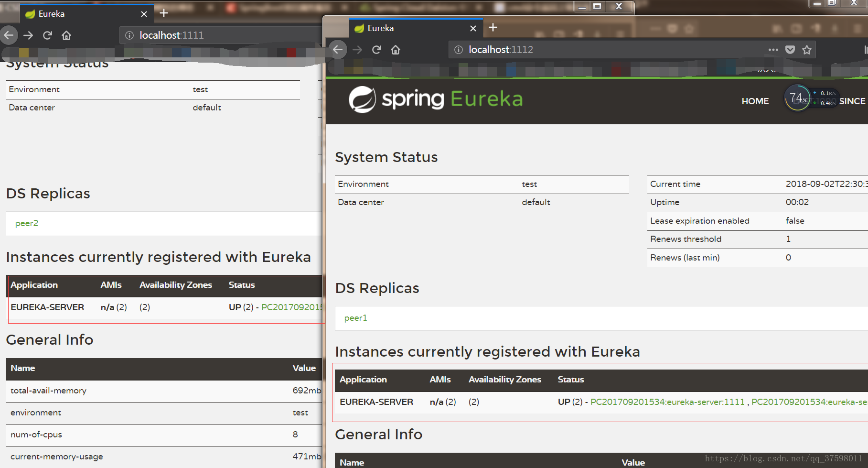The image size is (868, 468).
Task: Click the 74% network speed widget
Action: (x=811, y=98)
